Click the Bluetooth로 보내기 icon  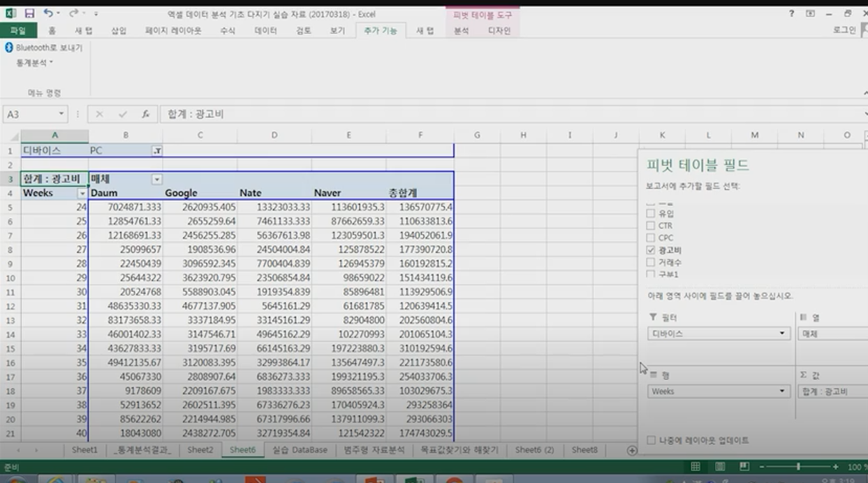click(x=9, y=48)
